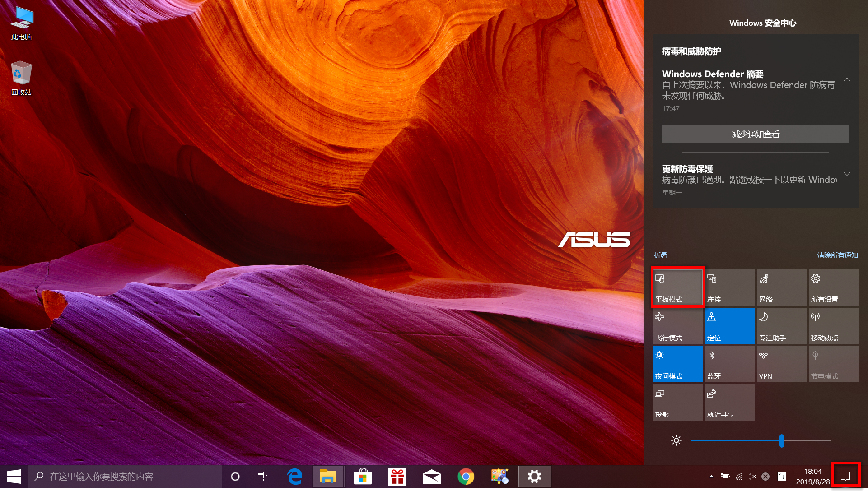Open the Windows Defender 摘要 notification
Viewport: 868px width, 491px height.
pyautogui.click(x=749, y=90)
